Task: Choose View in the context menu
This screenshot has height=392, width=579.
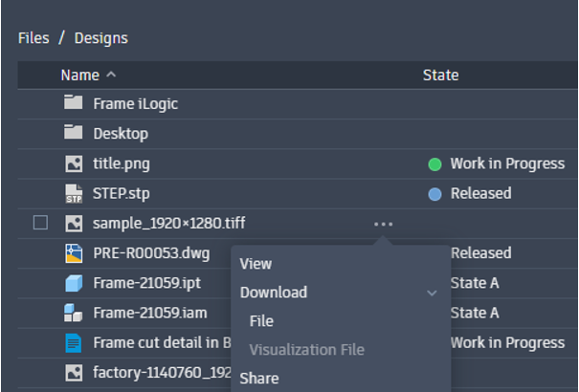Action: click(256, 264)
